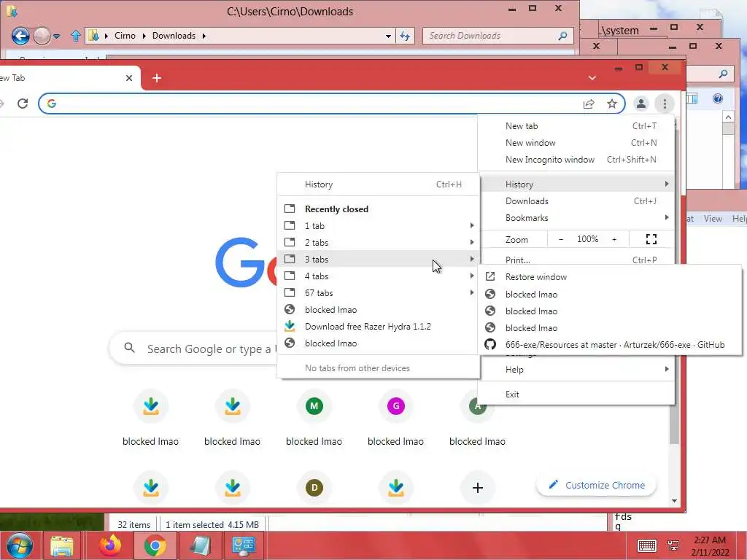Image resolution: width=747 pixels, height=560 pixels.
Task: Open the Windows Start button
Action: tap(20, 545)
